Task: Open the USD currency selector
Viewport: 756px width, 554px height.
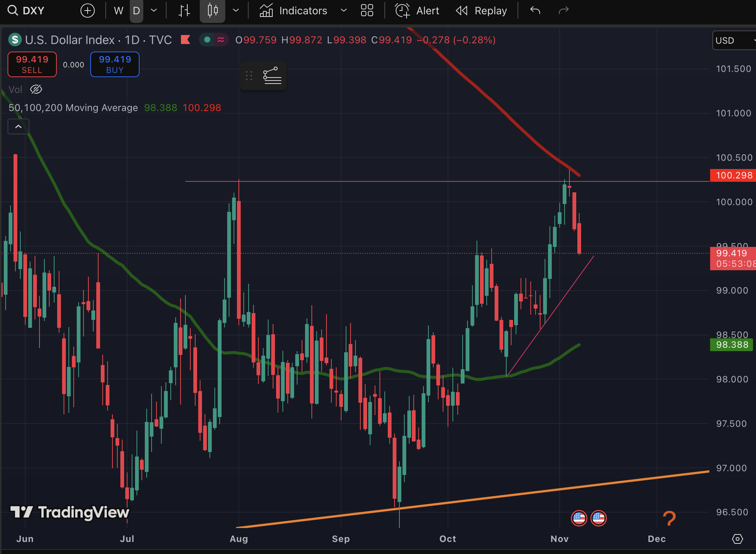Action: click(733, 40)
